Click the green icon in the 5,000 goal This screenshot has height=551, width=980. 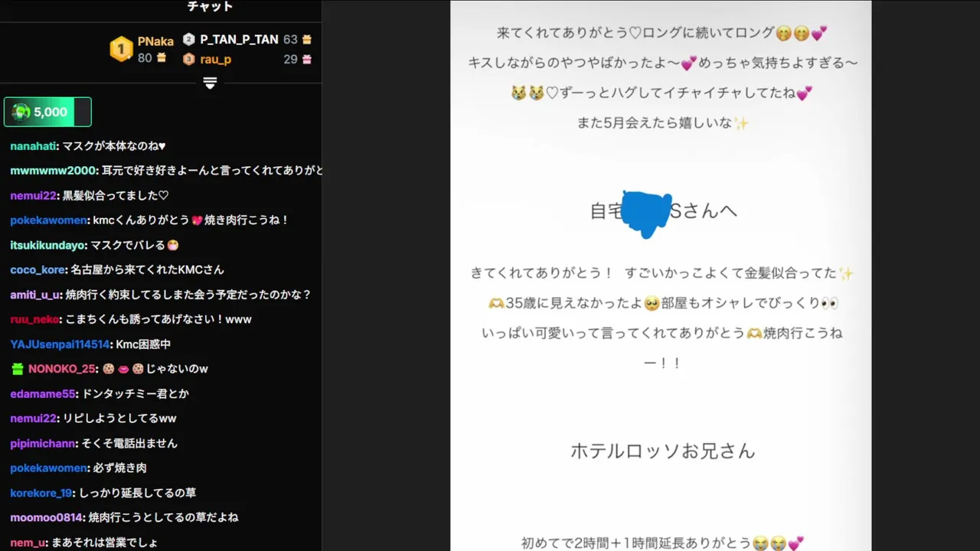tap(21, 112)
